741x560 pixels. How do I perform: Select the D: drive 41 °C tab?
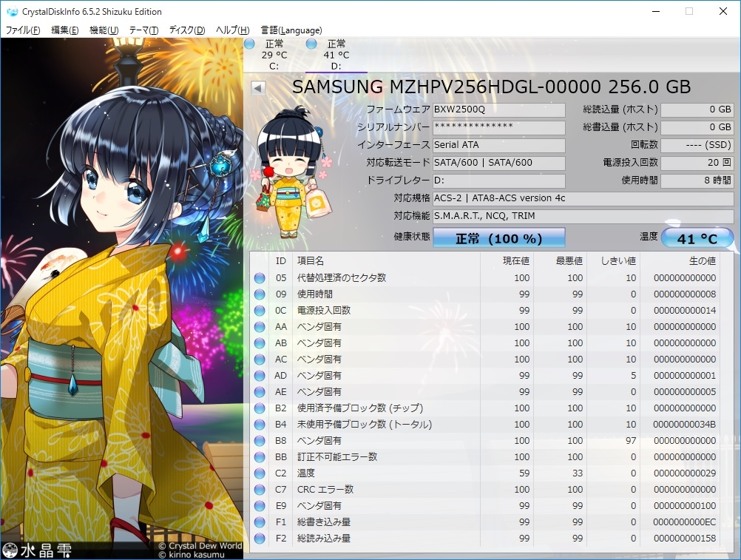[x=336, y=55]
